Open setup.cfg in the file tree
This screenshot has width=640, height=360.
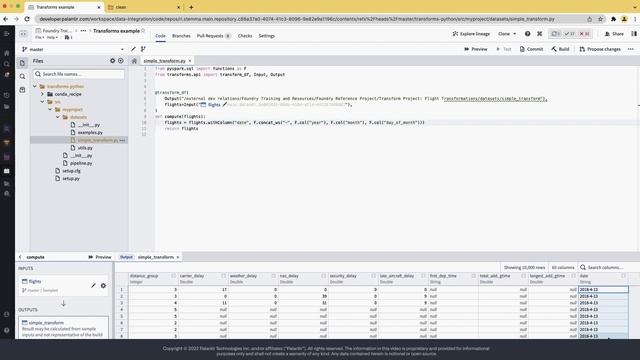point(71,171)
